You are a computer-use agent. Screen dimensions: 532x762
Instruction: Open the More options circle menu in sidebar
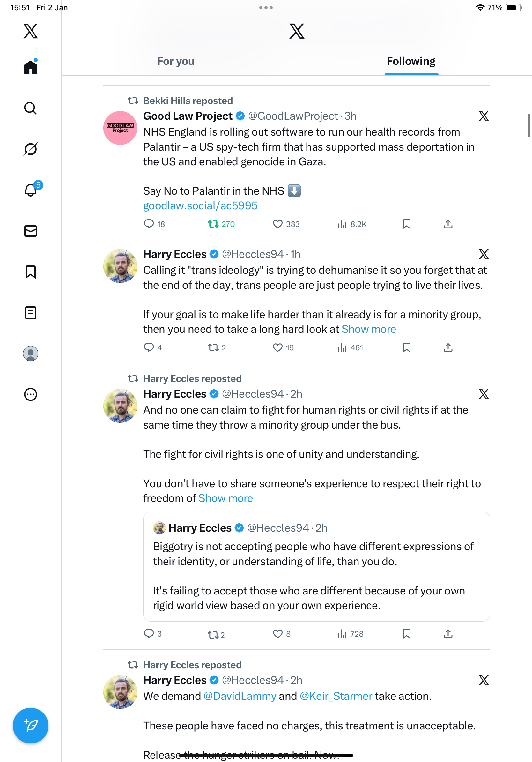coord(31,394)
